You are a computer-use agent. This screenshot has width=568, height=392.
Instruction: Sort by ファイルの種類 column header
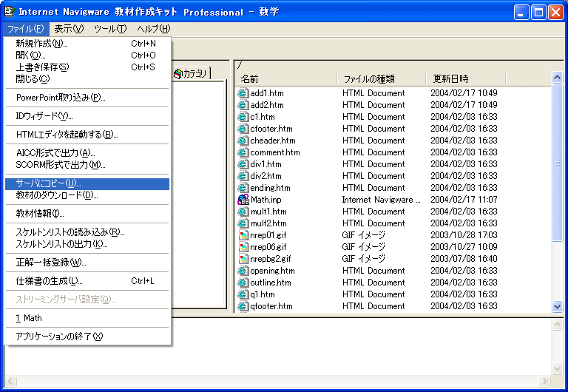click(x=381, y=78)
